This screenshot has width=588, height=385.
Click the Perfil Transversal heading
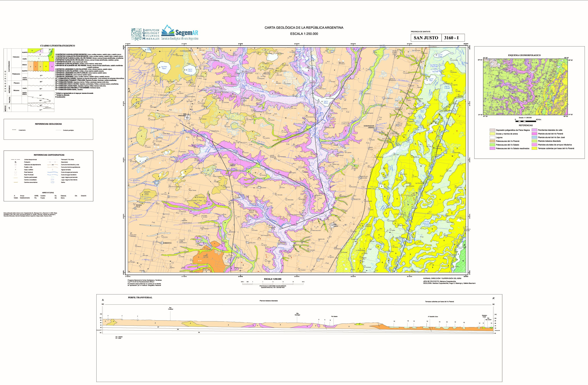pyautogui.click(x=140, y=298)
